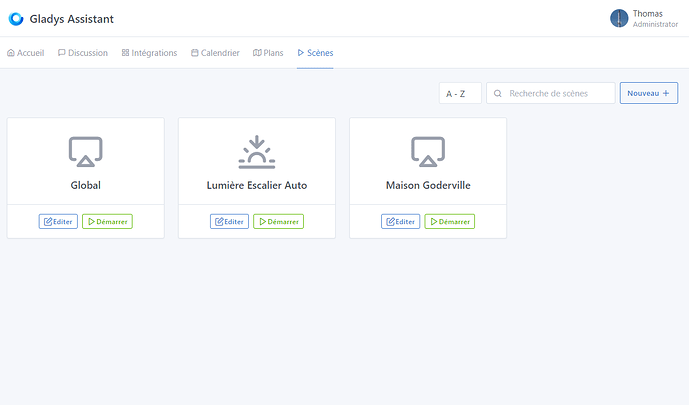This screenshot has height=405, width=689.
Task: Open the Maison Goderville title
Action: pos(428,185)
